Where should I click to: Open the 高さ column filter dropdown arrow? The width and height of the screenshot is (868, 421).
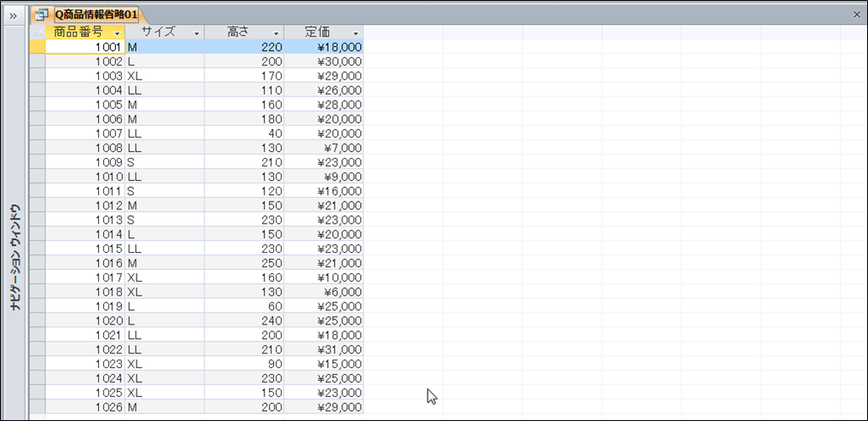pyautogui.click(x=276, y=32)
